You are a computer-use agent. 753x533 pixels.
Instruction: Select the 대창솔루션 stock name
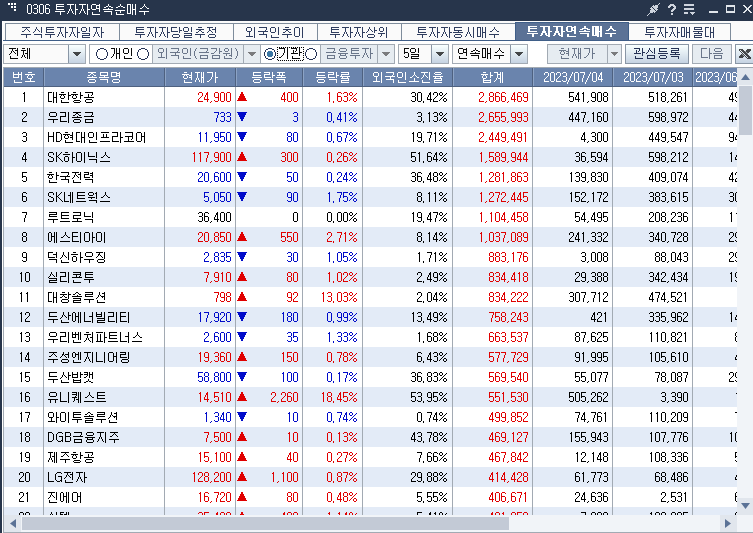[76, 298]
